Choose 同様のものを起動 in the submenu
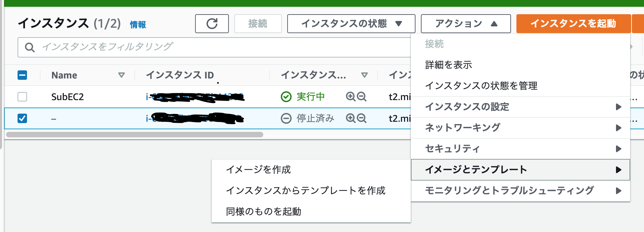This screenshot has width=644, height=232. (311, 212)
